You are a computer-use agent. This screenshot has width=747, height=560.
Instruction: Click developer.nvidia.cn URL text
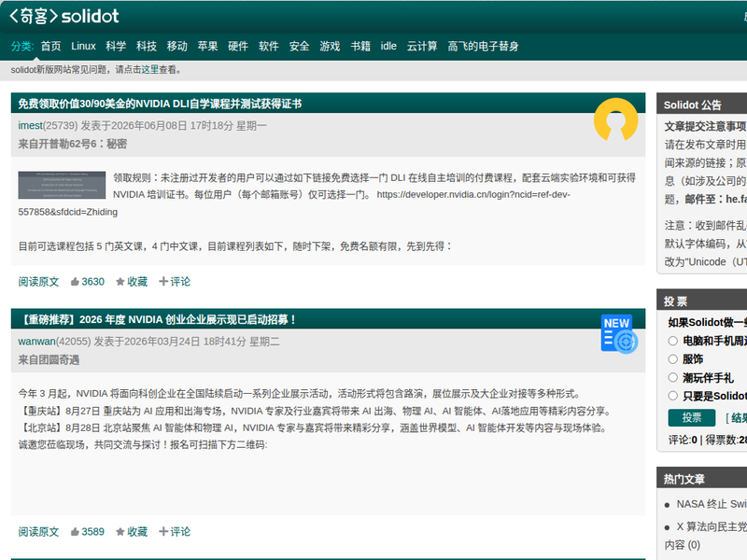click(x=473, y=195)
